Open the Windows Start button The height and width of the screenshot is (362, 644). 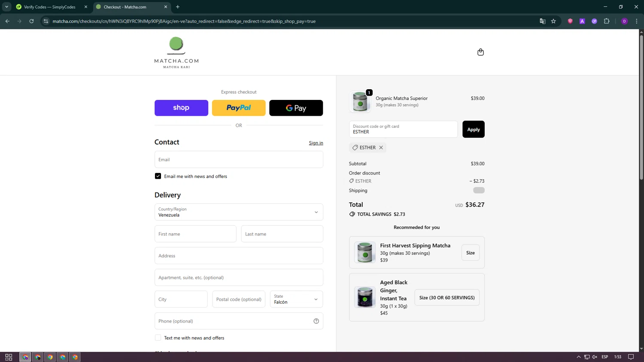pos(9,357)
